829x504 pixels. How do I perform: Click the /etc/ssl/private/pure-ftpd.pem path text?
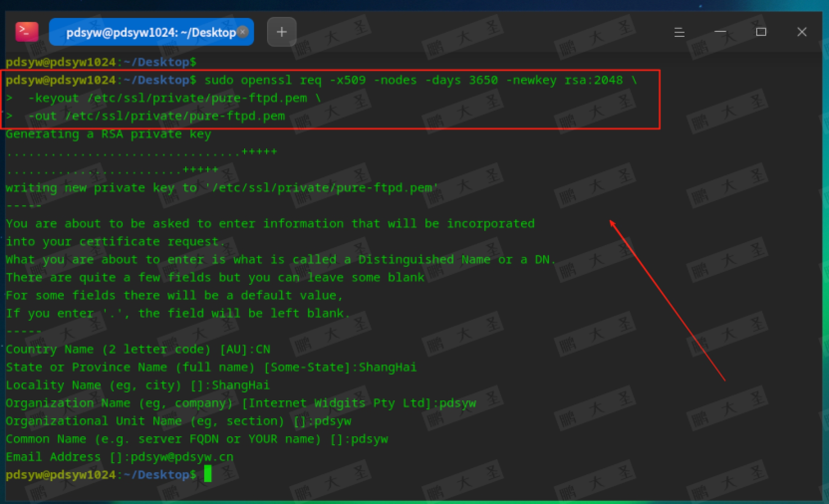click(x=174, y=116)
